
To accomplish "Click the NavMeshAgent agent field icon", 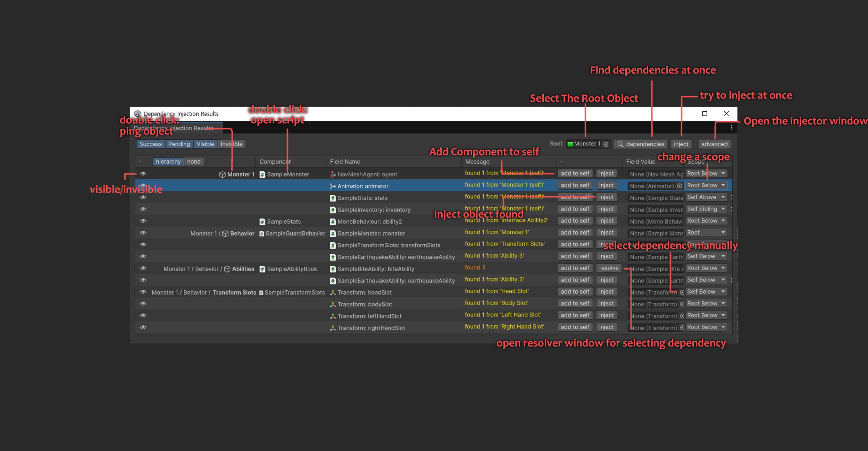I will pyautogui.click(x=333, y=175).
